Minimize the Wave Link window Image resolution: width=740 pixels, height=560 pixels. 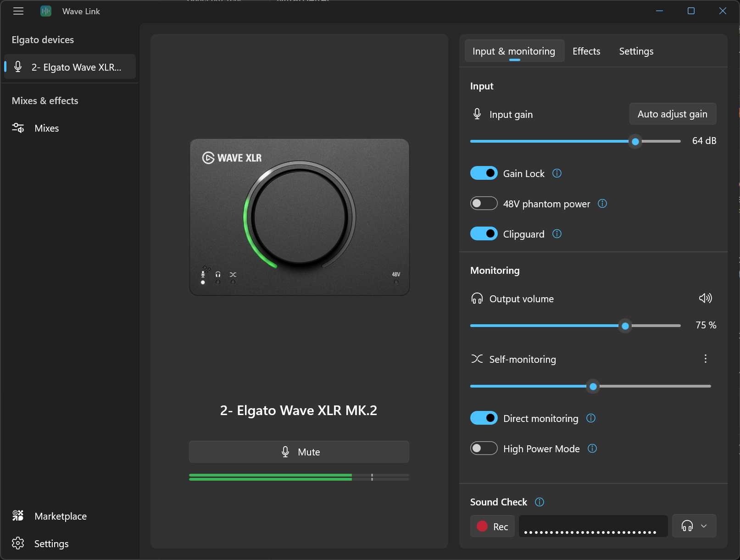tap(660, 11)
